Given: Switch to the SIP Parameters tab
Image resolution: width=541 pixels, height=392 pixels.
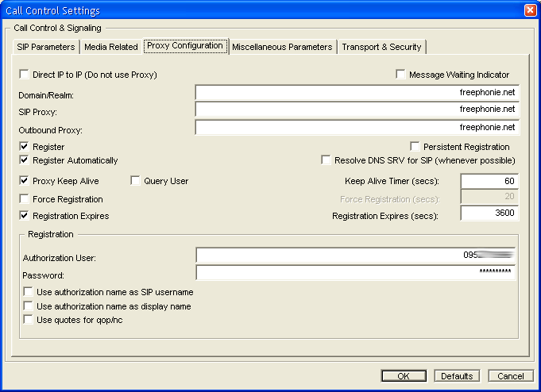Looking at the screenshot, I should tap(46, 47).
